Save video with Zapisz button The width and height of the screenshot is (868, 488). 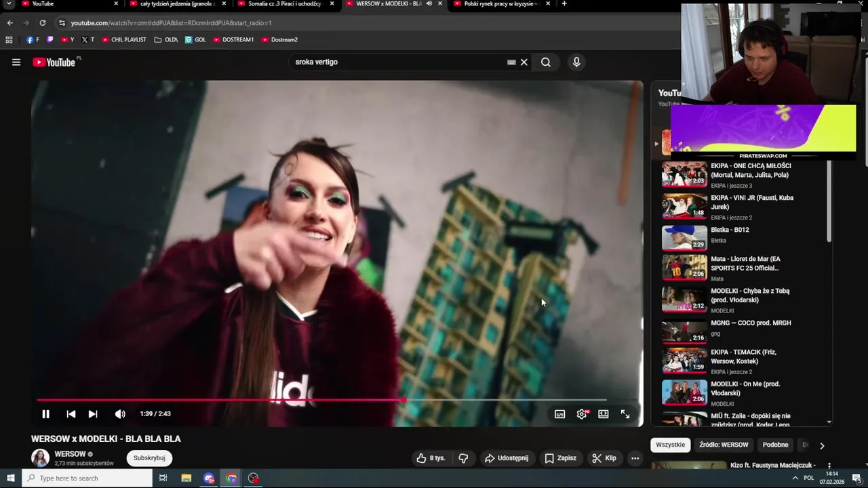[x=560, y=458]
